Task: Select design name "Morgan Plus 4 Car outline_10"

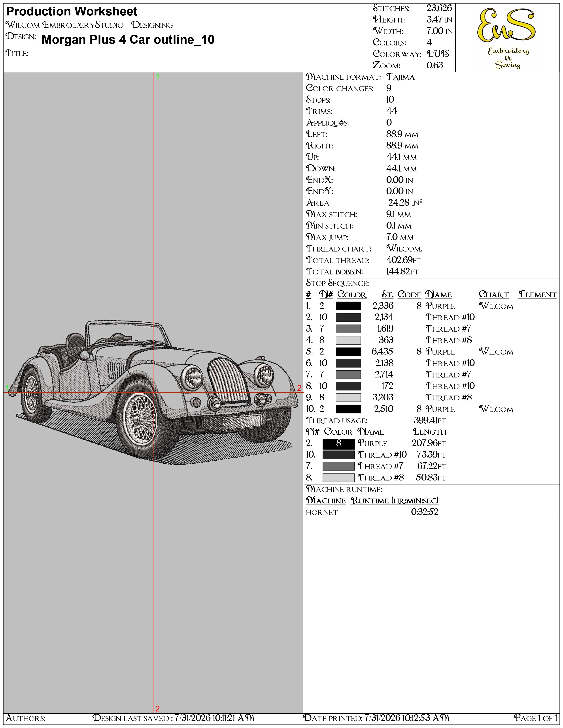Action: pos(128,40)
